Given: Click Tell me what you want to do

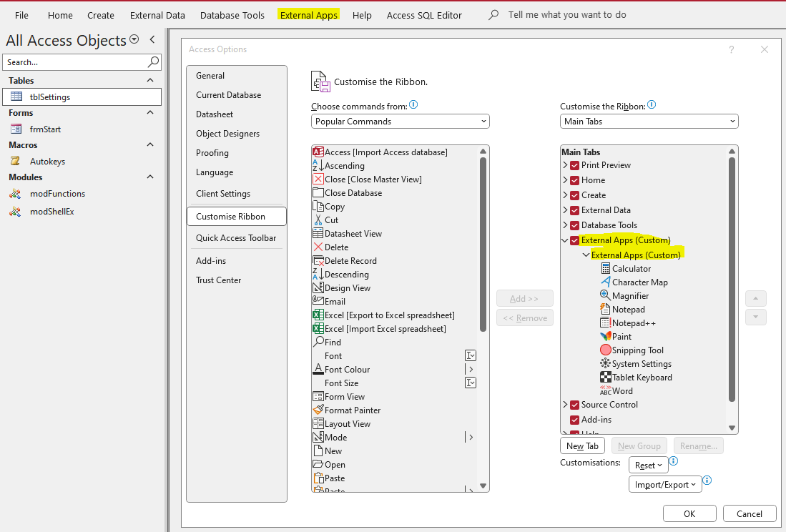Looking at the screenshot, I should tap(567, 14).
